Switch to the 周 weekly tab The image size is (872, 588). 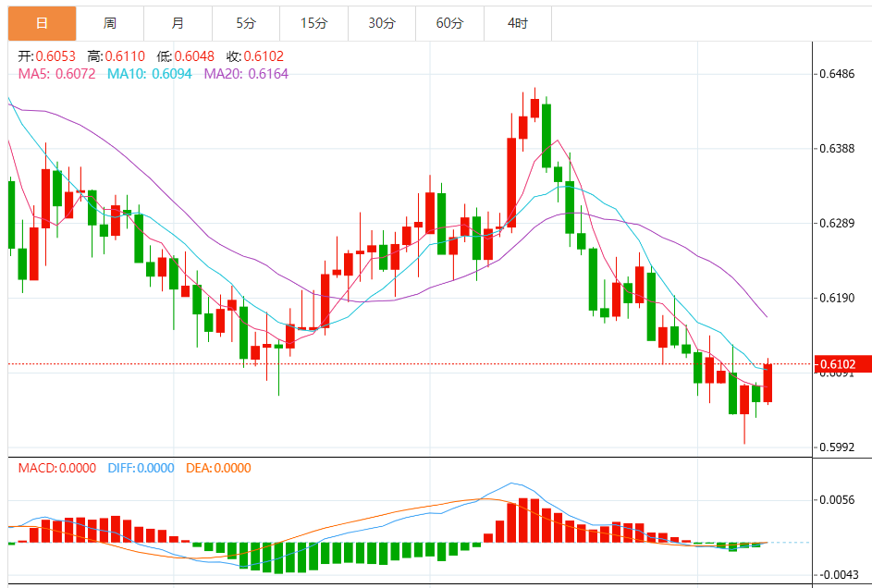click(109, 23)
